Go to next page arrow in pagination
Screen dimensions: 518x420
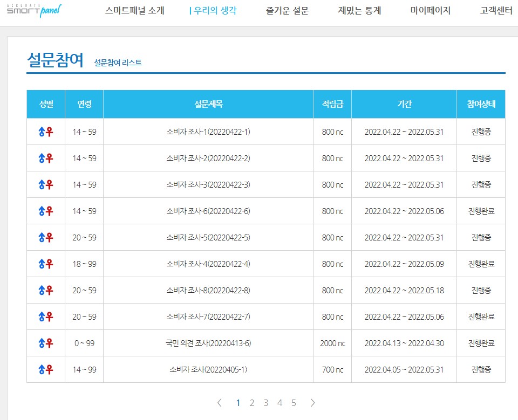click(312, 403)
